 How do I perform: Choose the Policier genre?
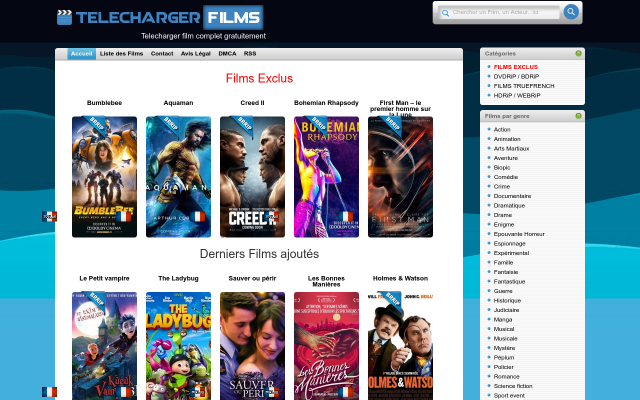click(x=504, y=367)
